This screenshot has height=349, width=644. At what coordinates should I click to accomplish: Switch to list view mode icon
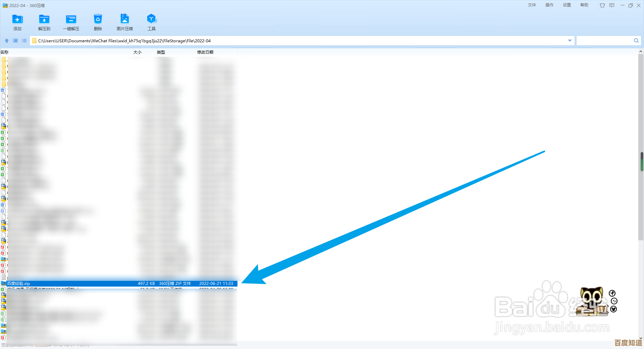24,41
